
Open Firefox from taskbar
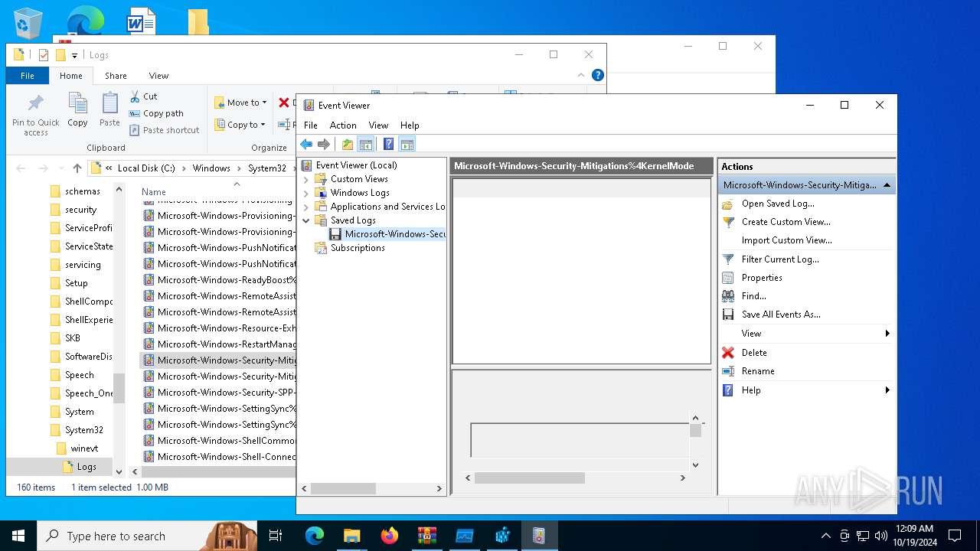point(389,536)
